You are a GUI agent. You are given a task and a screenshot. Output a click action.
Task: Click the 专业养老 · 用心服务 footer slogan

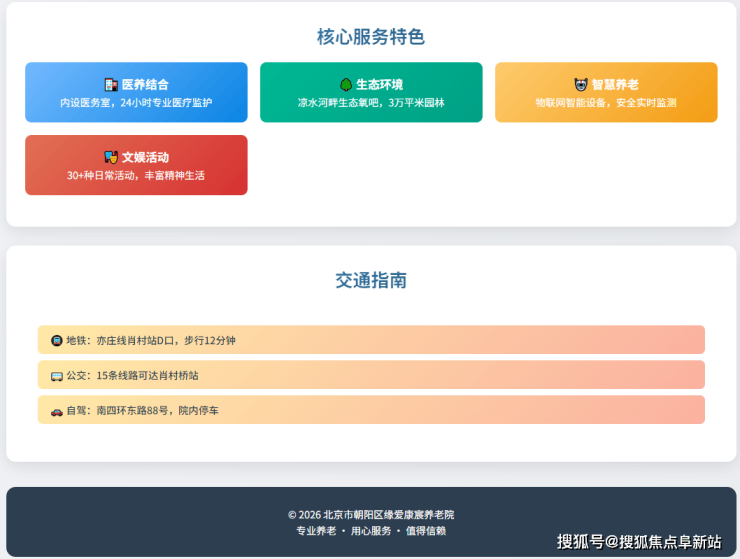click(x=371, y=531)
